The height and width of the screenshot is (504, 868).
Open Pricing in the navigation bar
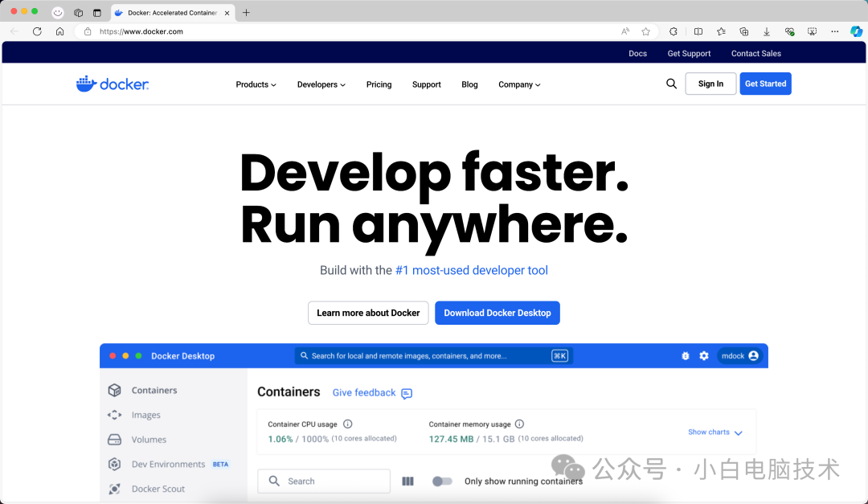click(x=379, y=84)
